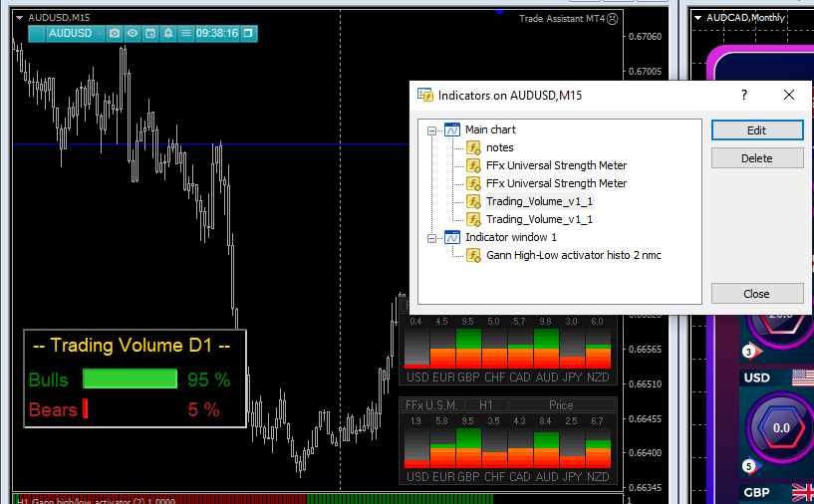Select the Indicator window 1 tree item

point(511,237)
